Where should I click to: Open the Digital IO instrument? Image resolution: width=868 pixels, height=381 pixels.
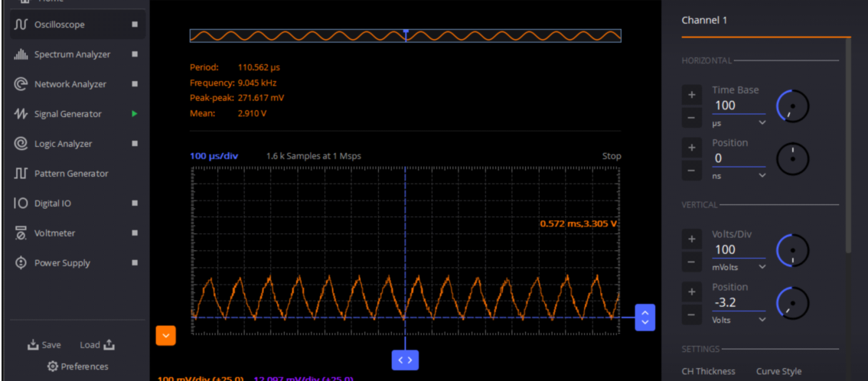click(x=77, y=204)
